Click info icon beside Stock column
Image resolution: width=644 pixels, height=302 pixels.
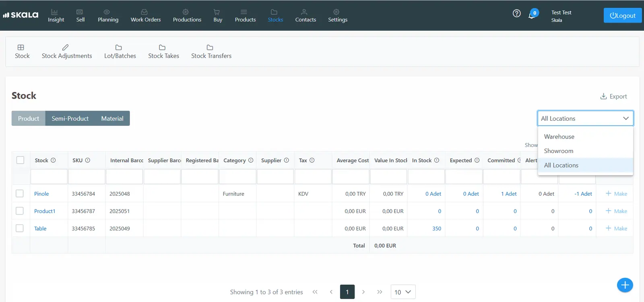[53, 160]
